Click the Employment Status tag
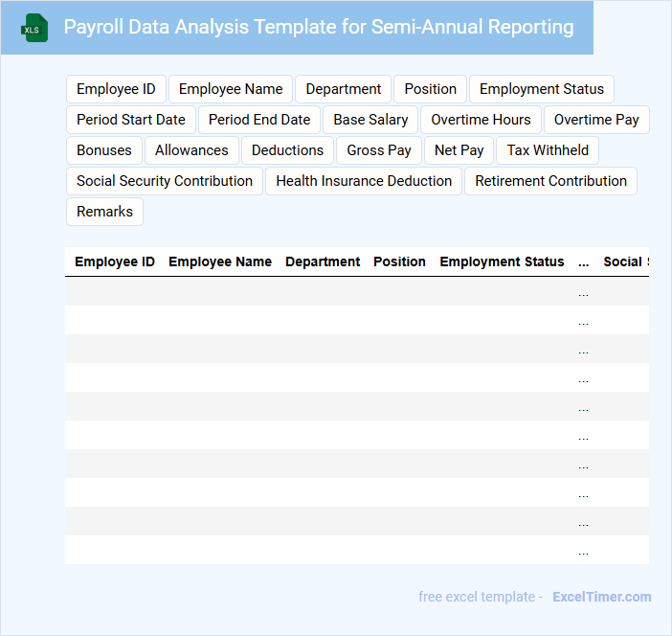The height and width of the screenshot is (636, 672). pyautogui.click(x=542, y=89)
